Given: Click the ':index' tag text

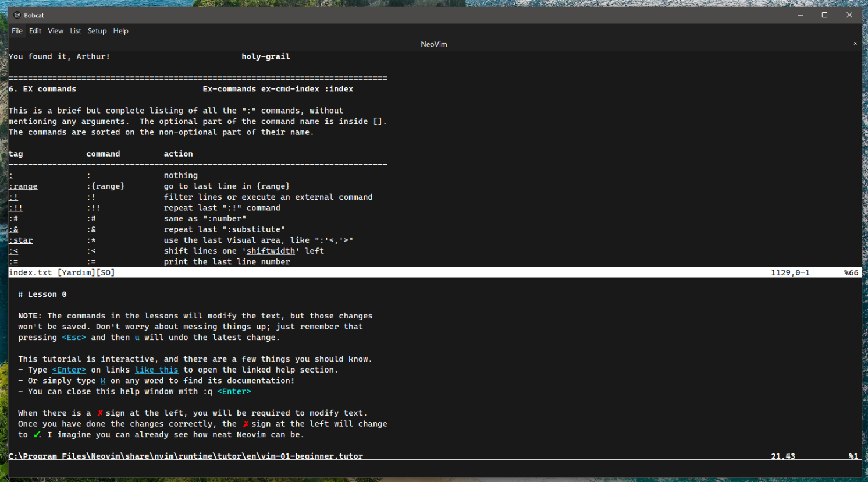Looking at the screenshot, I should click(x=339, y=89).
